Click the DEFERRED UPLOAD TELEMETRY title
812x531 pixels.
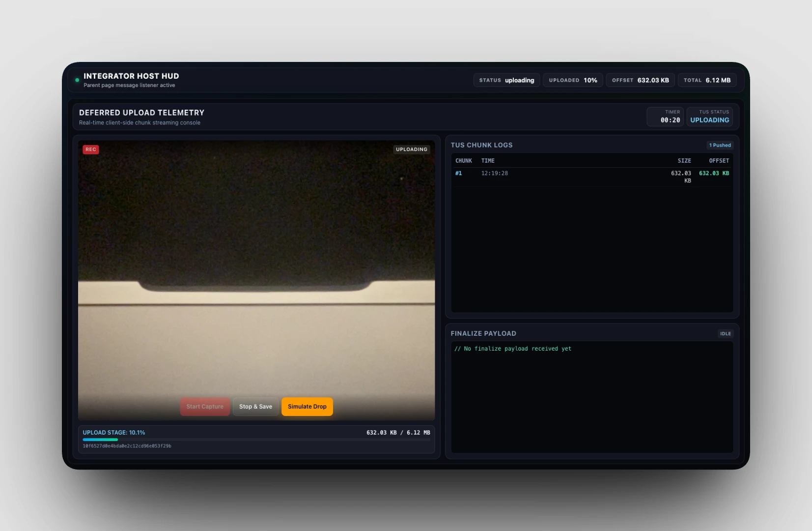coord(141,113)
